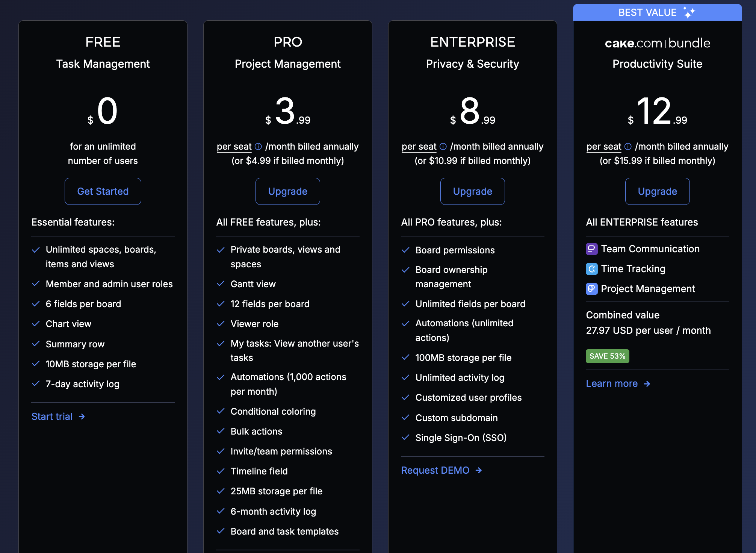Click the per-seat info icon under ENTERPRISE price
The image size is (756, 553).
(443, 147)
